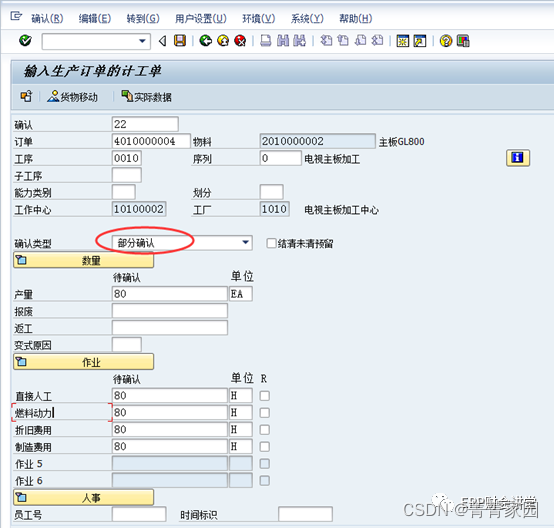Click the 折旧费用 value field
Viewport: 554px width, 528px height.
pos(170,429)
